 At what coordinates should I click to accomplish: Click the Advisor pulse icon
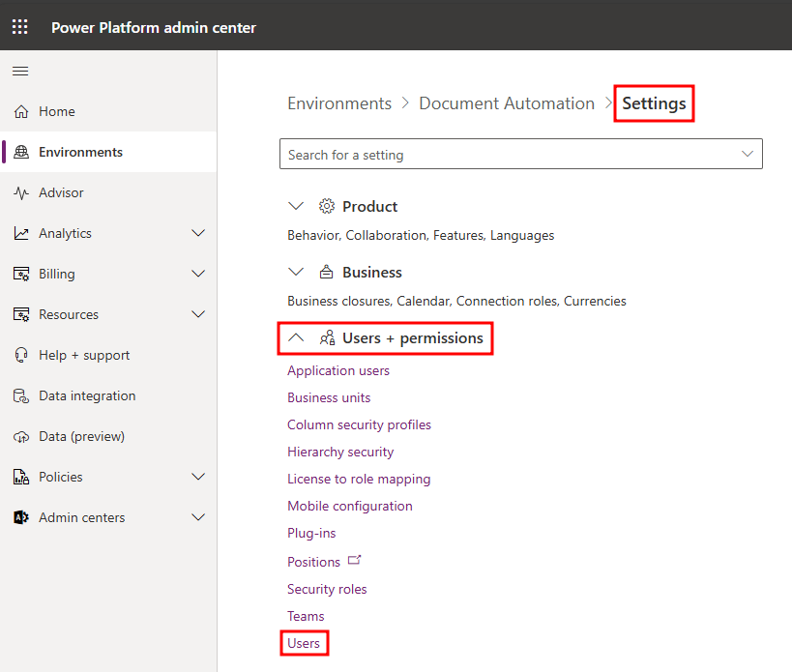point(21,192)
